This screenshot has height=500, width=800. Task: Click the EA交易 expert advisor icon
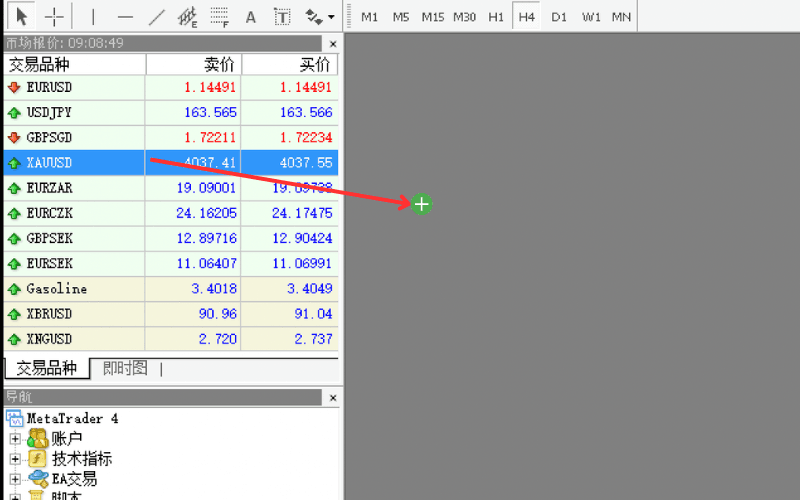[x=38, y=479]
